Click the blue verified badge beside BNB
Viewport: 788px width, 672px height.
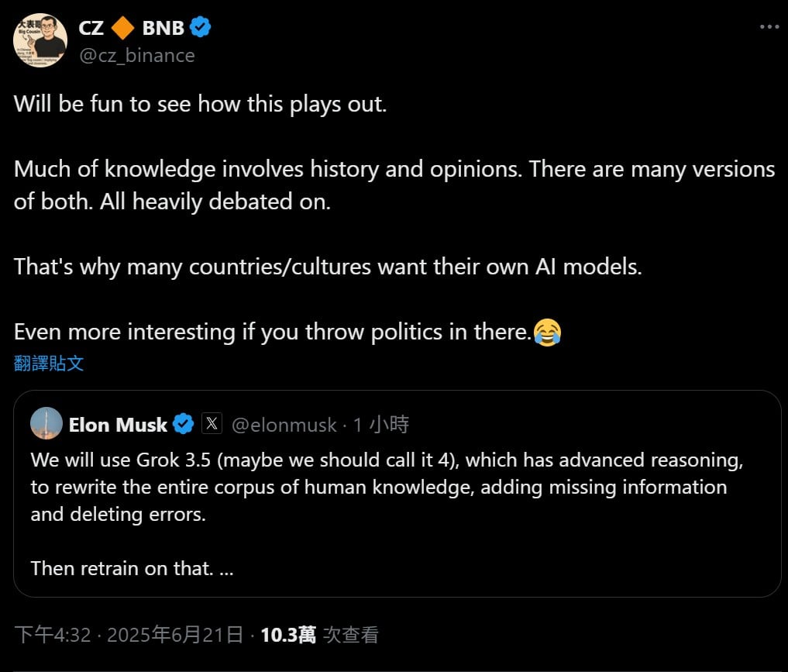[x=201, y=28]
